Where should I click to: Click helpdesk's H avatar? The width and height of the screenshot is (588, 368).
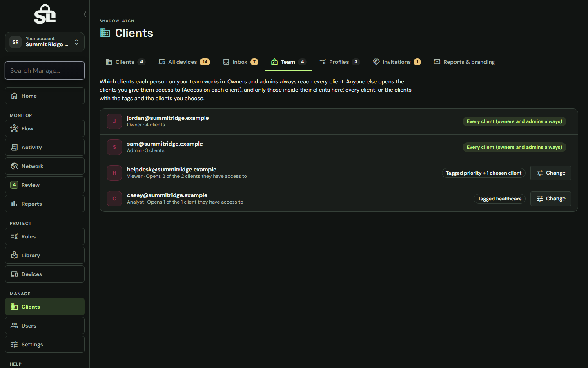coord(114,173)
